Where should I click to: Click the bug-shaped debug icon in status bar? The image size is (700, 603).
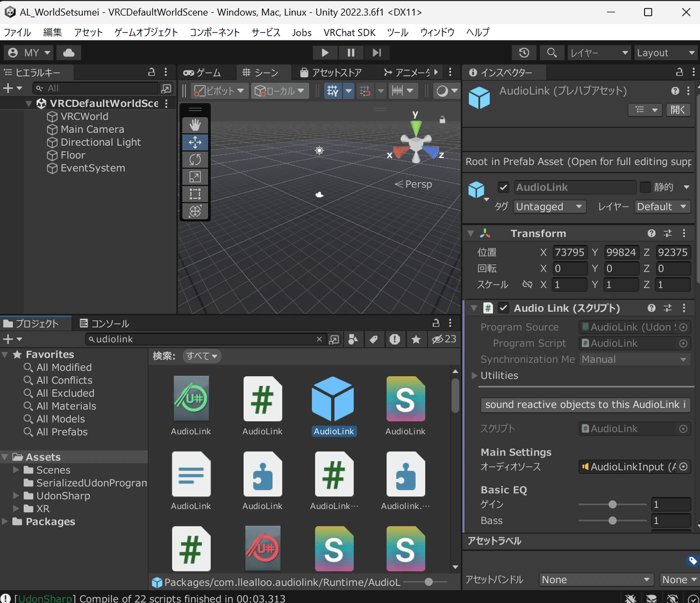coord(630,598)
